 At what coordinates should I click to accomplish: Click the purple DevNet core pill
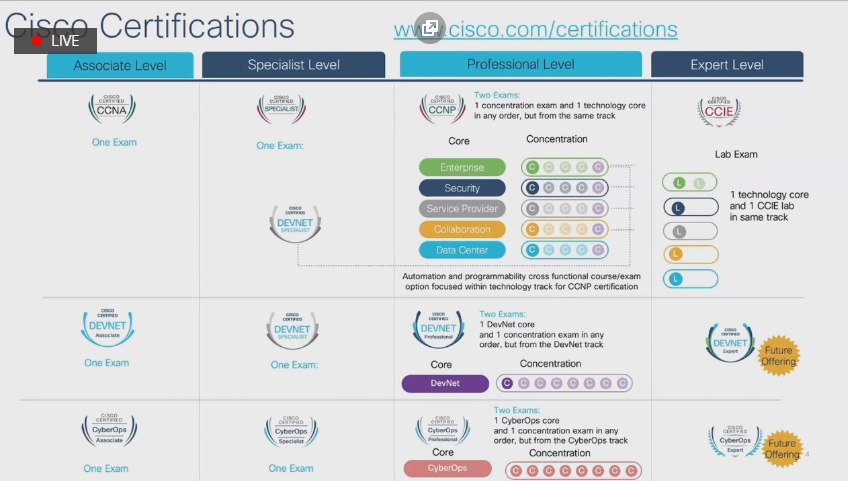click(x=445, y=383)
